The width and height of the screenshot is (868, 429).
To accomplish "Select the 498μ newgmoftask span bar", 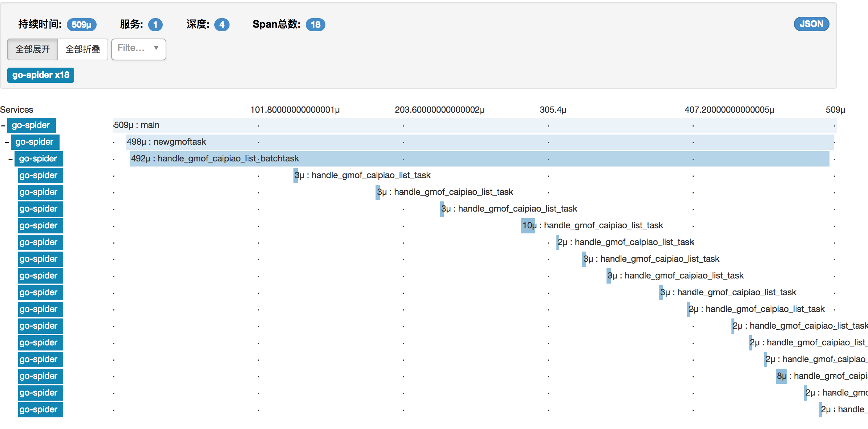I will pos(480,142).
